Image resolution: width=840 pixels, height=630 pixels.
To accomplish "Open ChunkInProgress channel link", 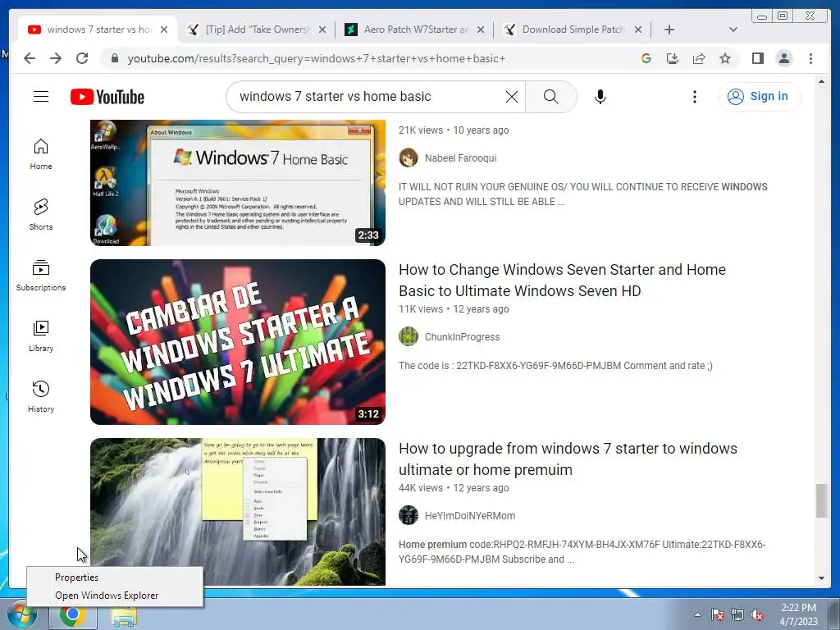I will pos(463,337).
